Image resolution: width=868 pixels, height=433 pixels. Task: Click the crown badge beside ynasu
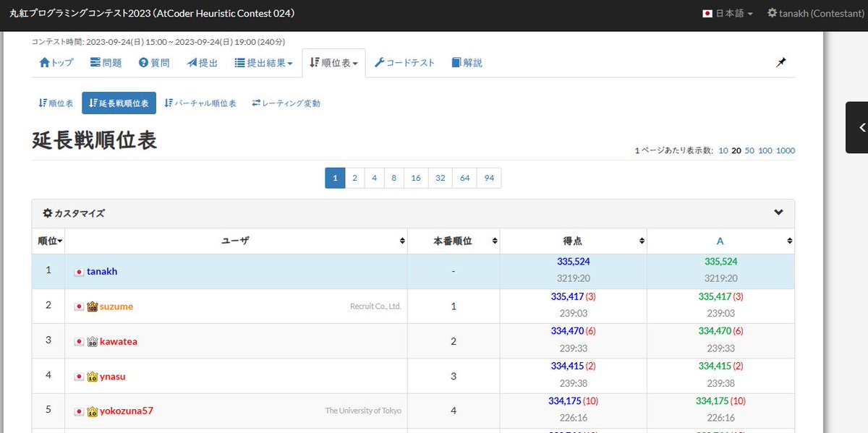tap(92, 377)
